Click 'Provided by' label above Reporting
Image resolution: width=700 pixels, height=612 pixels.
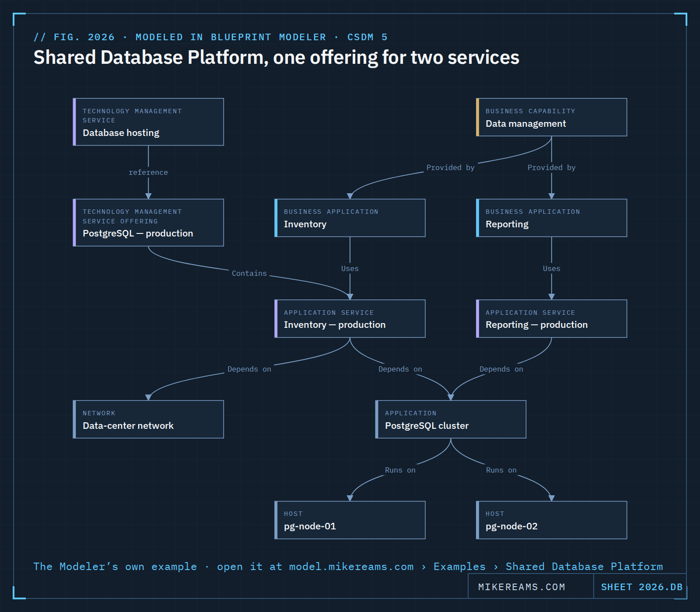coord(551,167)
